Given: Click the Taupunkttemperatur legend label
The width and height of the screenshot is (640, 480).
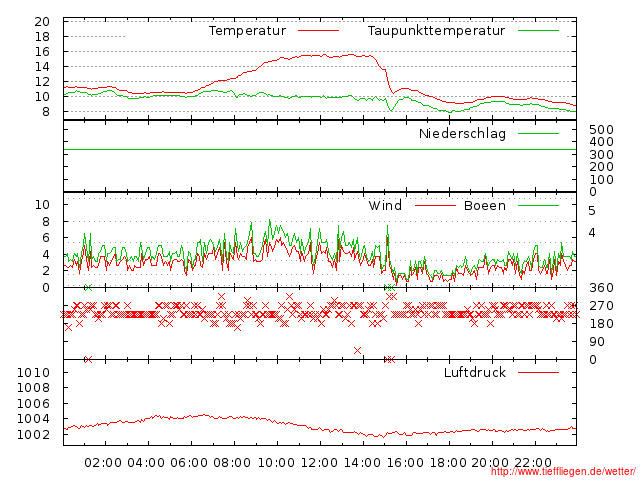Looking at the screenshot, I should pyautogui.click(x=436, y=31).
